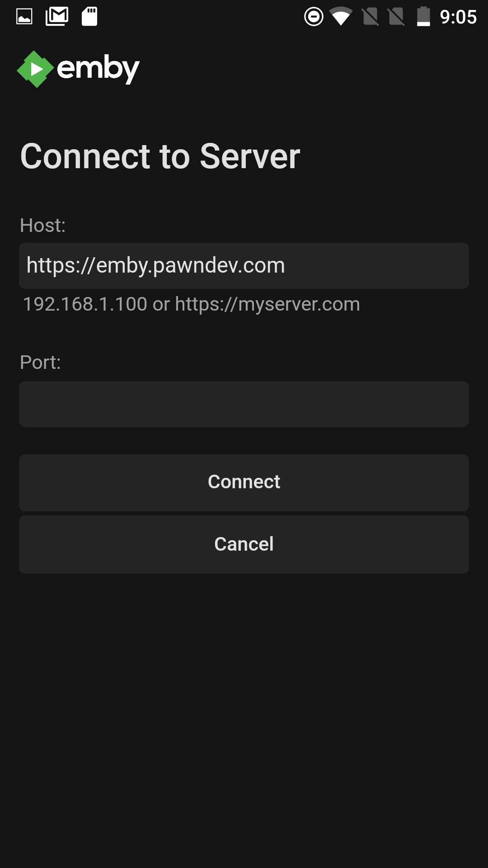The image size is (488, 868).
Task: Tap the Connect to Server heading
Action: [160, 156]
